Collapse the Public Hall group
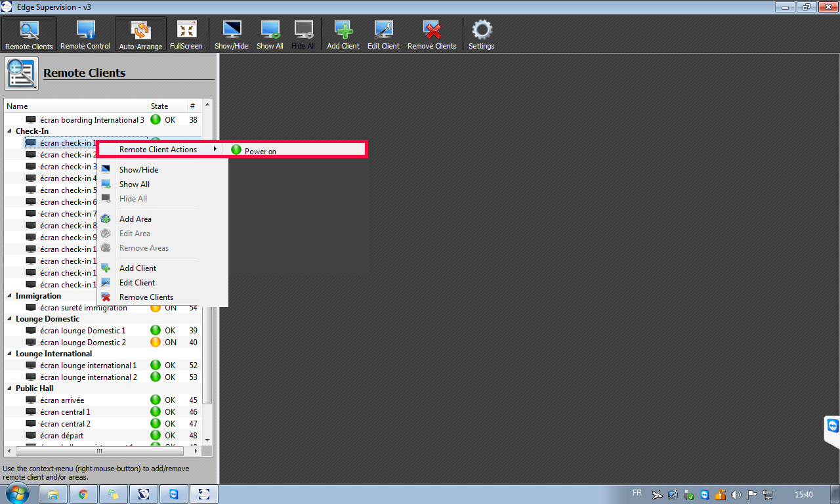Image resolution: width=840 pixels, height=504 pixels. pyautogui.click(x=10, y=388)
